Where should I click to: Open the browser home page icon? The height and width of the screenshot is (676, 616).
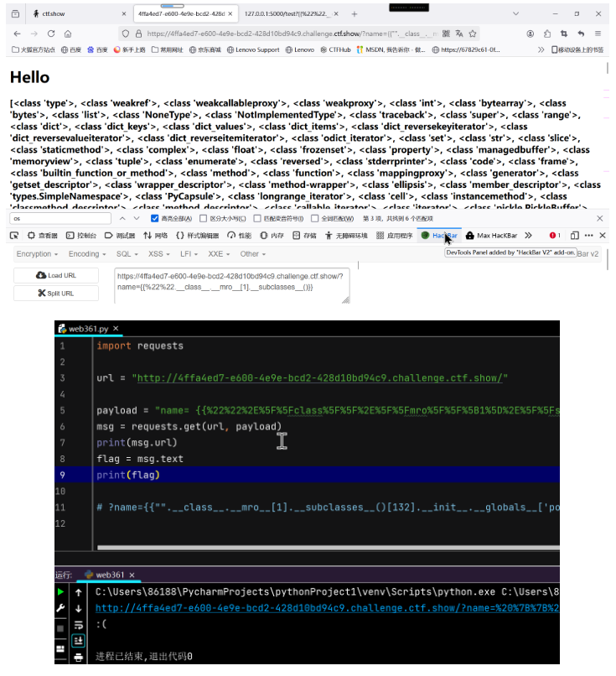68,34
